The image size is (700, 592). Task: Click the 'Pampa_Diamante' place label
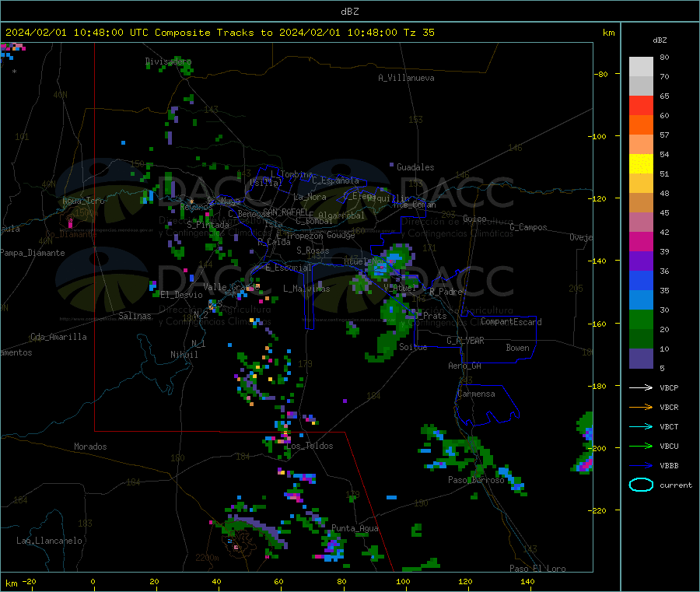33,253
